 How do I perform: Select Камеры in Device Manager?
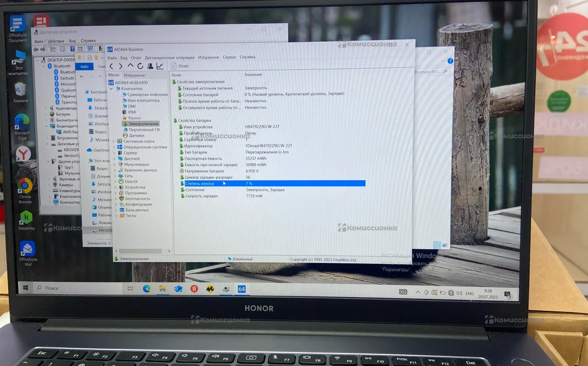[63, 185]
